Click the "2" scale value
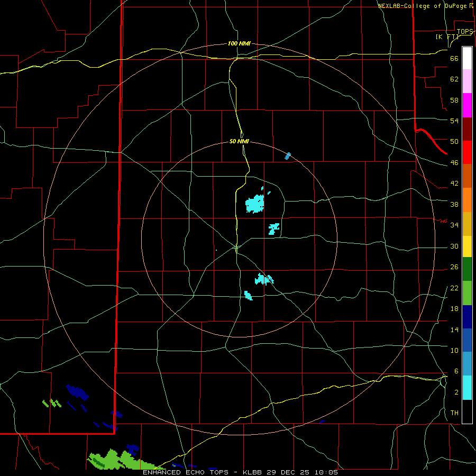The height and width of the screenshot is (476, 476). [456, 392]
